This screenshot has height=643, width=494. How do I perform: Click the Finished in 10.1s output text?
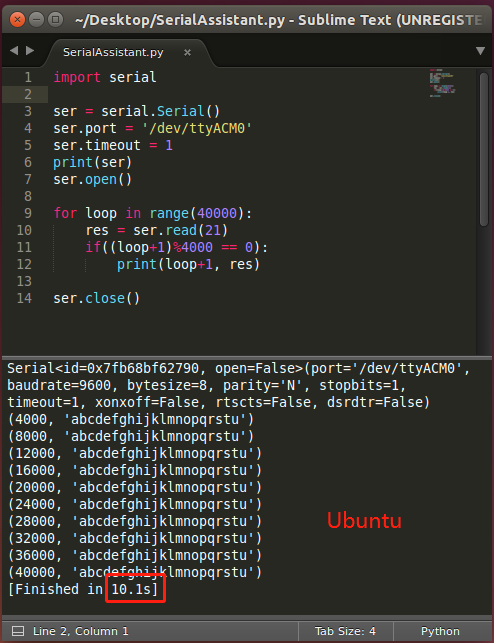[x=83, y=589]
